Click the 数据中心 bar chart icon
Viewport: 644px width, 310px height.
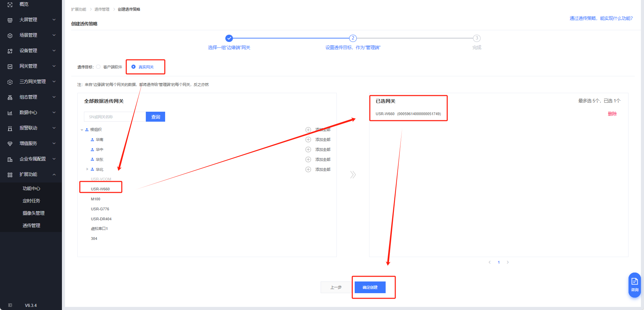pos(10,113)
